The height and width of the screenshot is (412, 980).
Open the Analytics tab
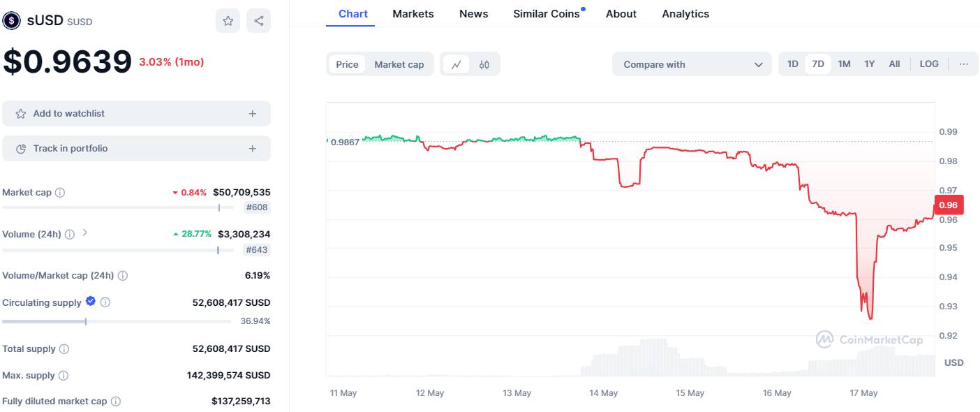685,13
